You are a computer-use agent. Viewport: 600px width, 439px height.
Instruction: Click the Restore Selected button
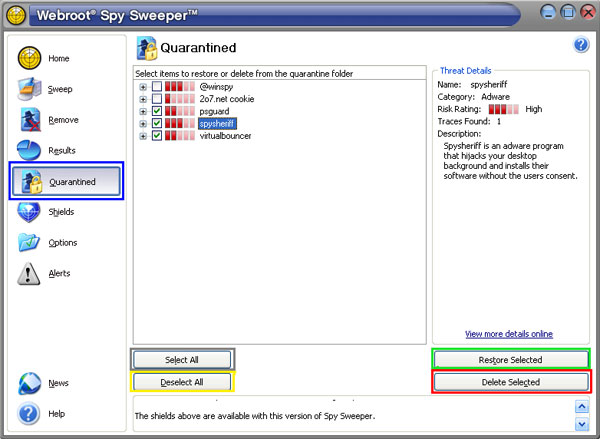click(x=511, y=360)
